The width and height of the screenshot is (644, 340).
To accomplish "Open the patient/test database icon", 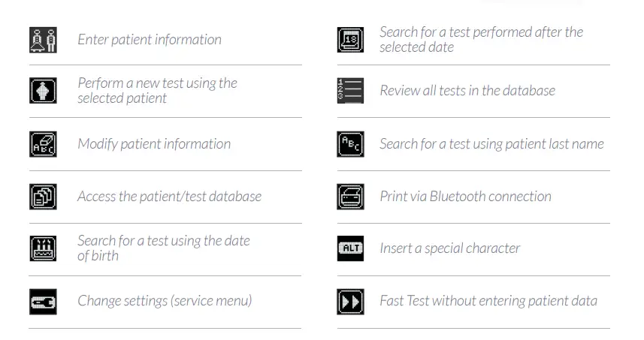I will coord(43,196).
